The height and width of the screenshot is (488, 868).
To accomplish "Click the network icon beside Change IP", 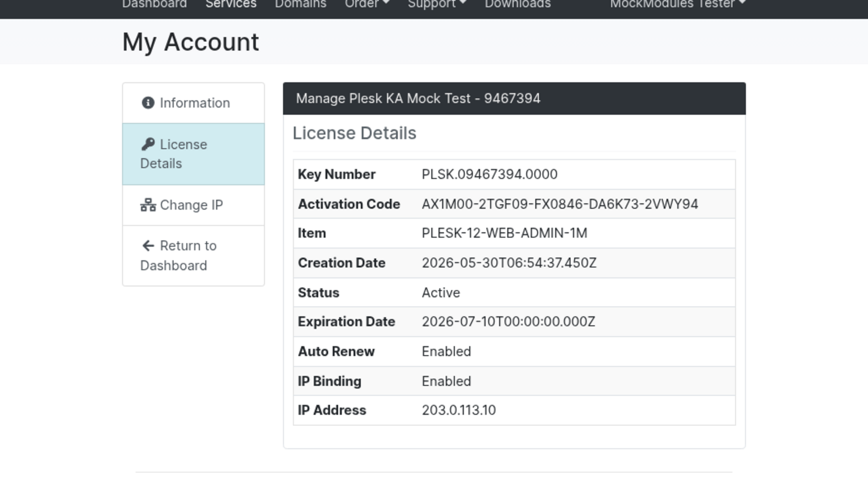I will click(x=148, y=205).
